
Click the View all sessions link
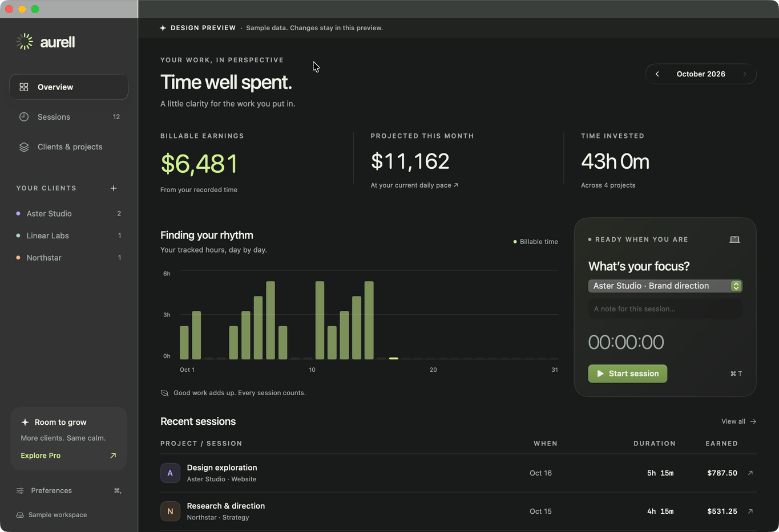pos(738,421)
